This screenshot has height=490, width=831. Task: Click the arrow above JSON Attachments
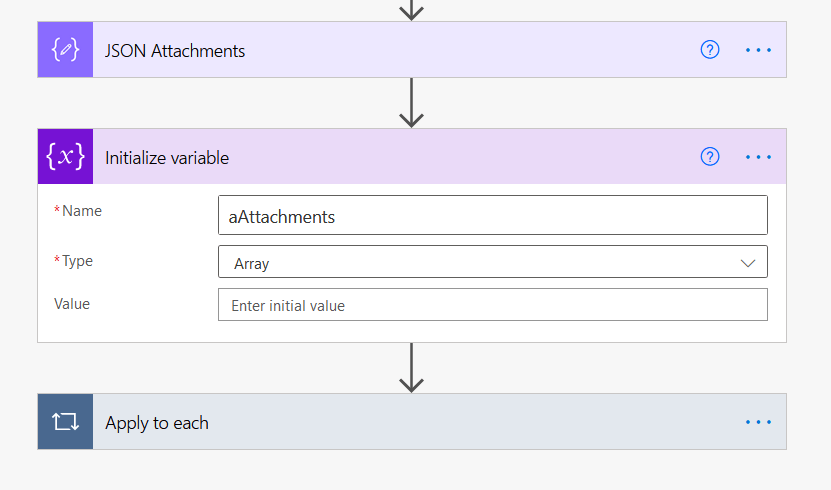[x=412, y=10]
